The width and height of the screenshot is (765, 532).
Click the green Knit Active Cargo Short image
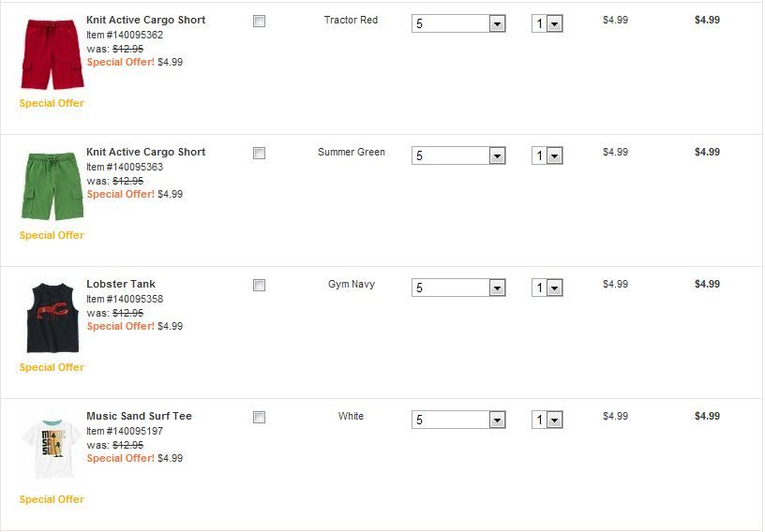pos(52,186)
